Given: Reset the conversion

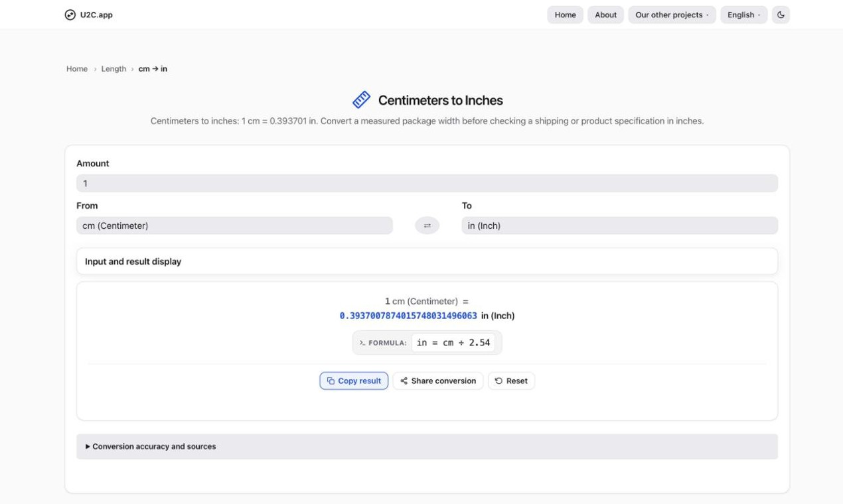Looking at the screenshot, I should click(x=511, y=381).
